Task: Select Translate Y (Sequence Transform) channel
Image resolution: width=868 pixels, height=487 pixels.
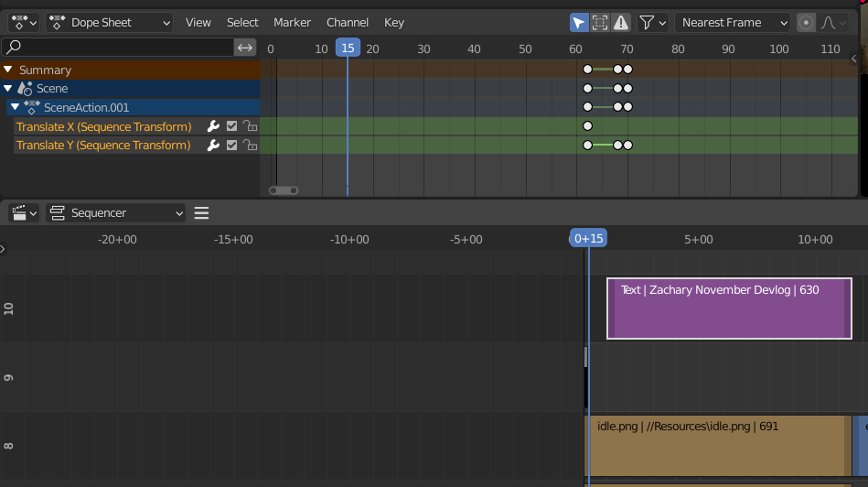Action: tap(103, 146)
